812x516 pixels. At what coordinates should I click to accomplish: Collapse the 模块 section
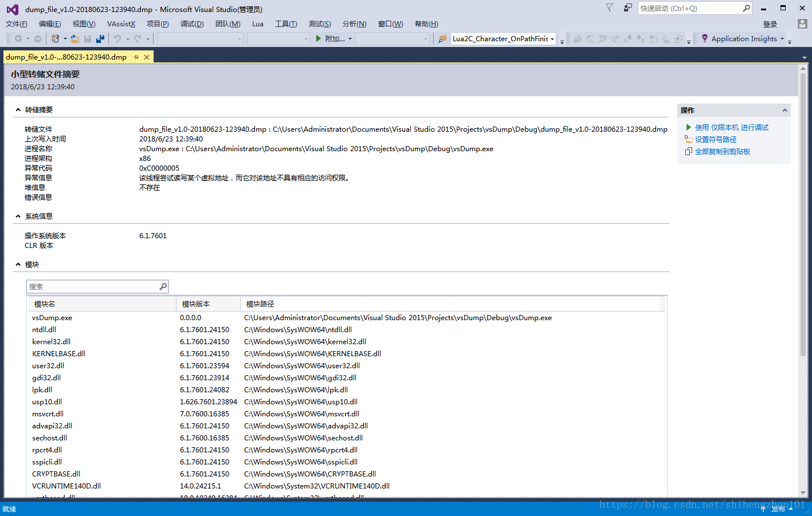pyautogui.click(x=18, y=265)
